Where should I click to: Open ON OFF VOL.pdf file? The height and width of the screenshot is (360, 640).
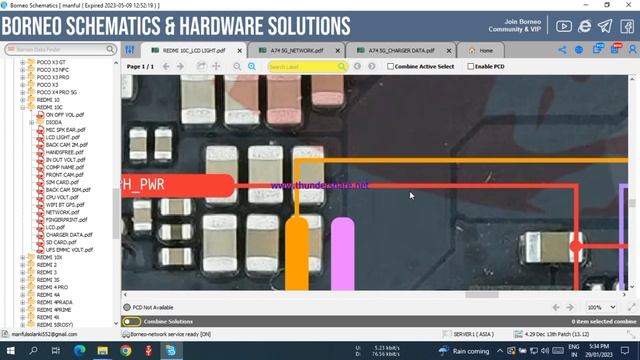point(64,115)
